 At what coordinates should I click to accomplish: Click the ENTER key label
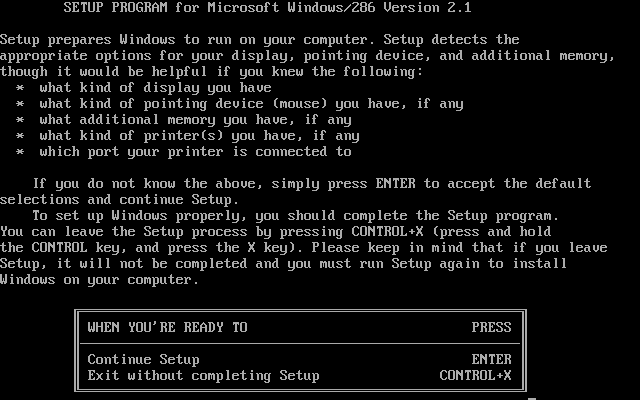click(491, 359)
